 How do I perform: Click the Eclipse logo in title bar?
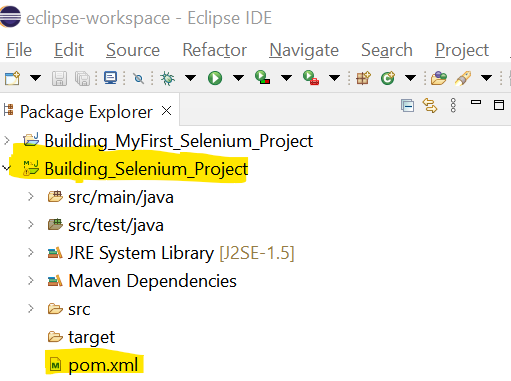coord(10,16)
